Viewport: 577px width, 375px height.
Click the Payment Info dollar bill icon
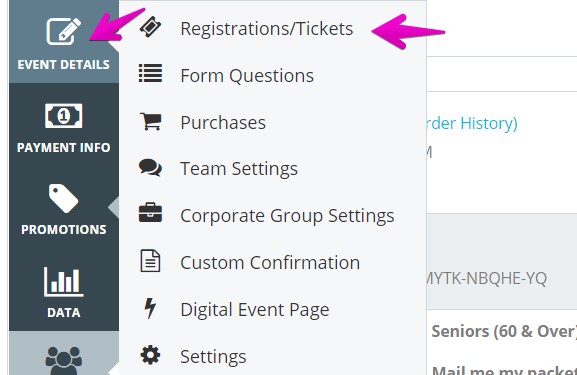[x=64, y=116]
